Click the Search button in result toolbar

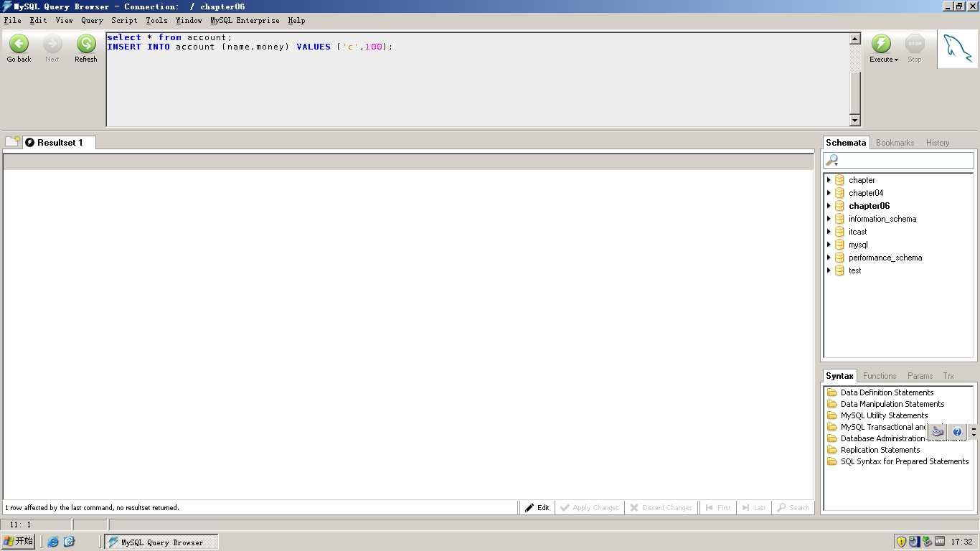(x=793, y=507)
